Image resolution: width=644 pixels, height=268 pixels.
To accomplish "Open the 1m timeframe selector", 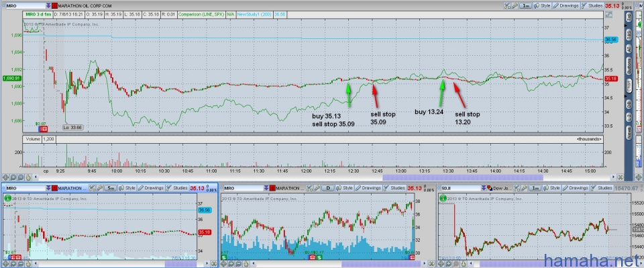I will tap(526, 6).
